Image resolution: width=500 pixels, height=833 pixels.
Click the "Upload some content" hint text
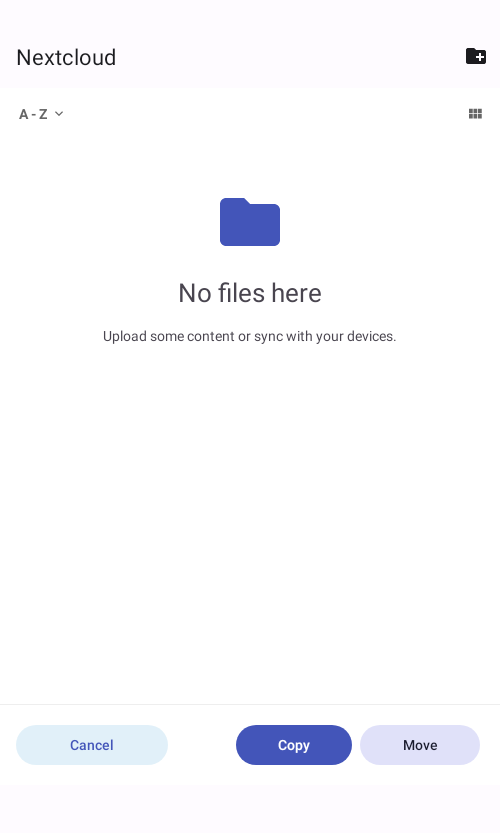tap(250, 336)
